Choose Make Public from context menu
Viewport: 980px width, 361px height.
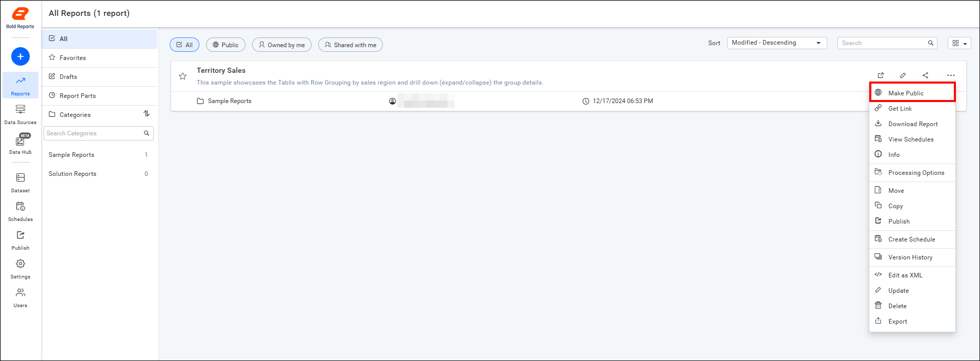pos(912,93)
